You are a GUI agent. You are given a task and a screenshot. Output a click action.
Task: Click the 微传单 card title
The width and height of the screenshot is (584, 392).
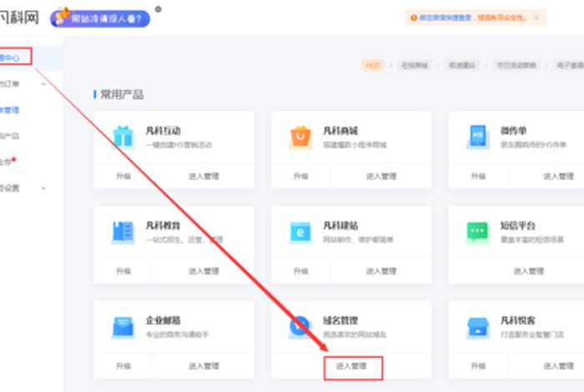pyautogui.click(x=513, y=131)
